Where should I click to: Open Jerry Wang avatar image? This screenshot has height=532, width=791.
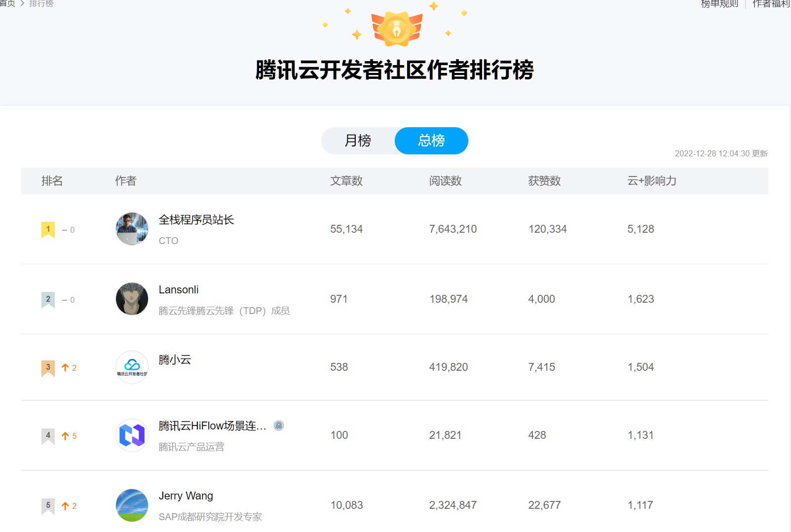(132, 505)
